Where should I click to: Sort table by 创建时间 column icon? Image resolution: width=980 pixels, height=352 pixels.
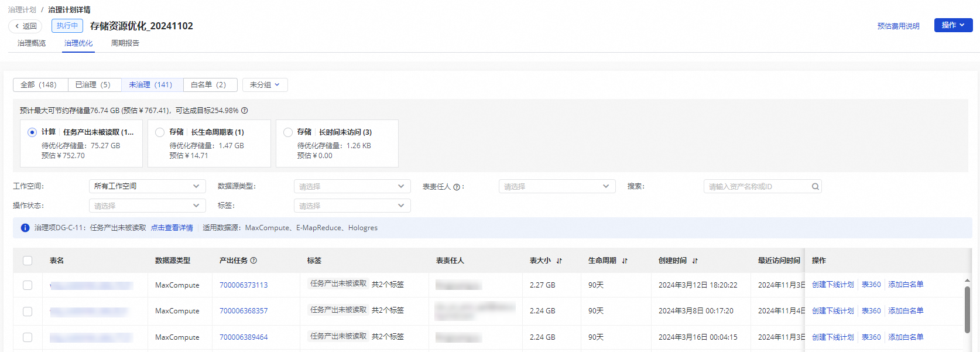[x=695, y=261]
